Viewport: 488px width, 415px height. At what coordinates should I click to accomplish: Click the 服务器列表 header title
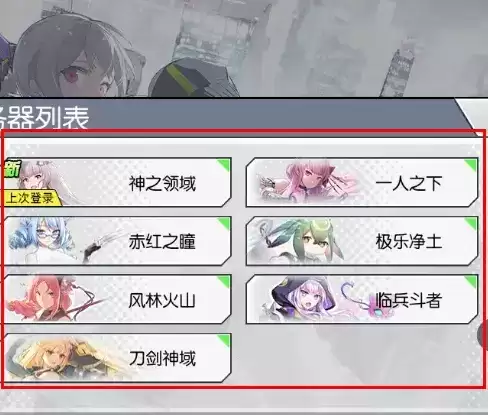(43, 117)
